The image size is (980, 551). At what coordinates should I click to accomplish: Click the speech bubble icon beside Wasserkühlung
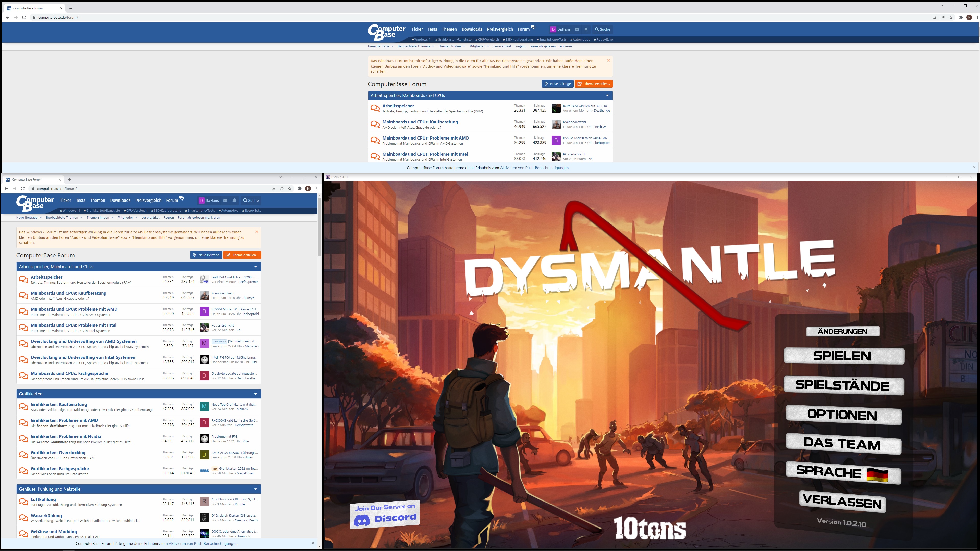[23, 518]
